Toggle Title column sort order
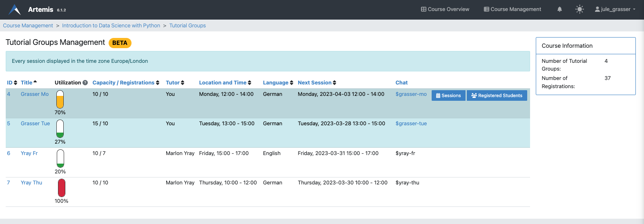This screenshot has height=224, width=644. 29,83
